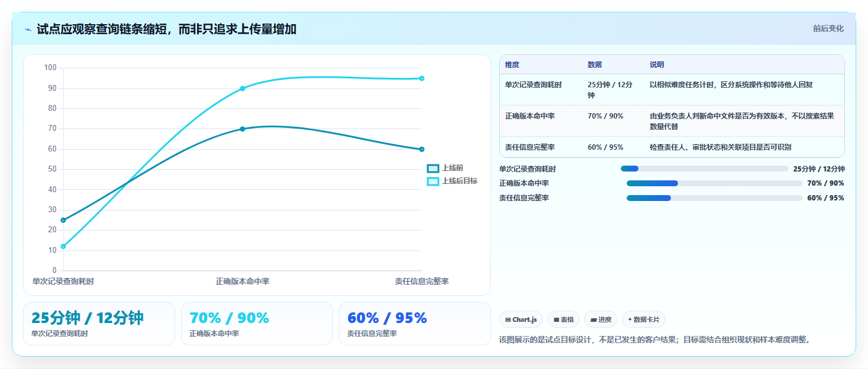Click the 进度 tag pill

click(601, 319)
